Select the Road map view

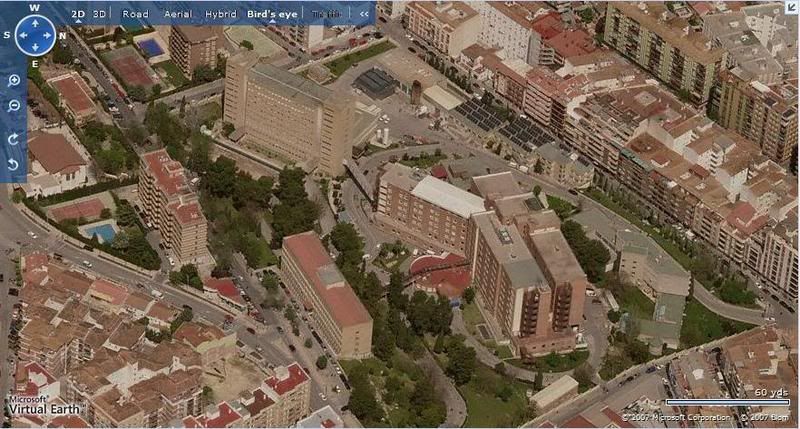click(135, 14)
